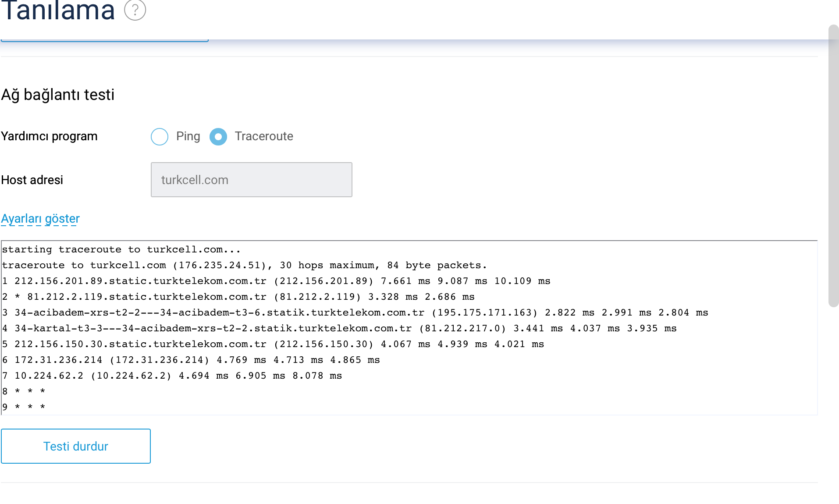Expand the Ayarları göster settings link
Image resolution: width=839 pixels, height=504 pixels.
click(x=40, y=219)
